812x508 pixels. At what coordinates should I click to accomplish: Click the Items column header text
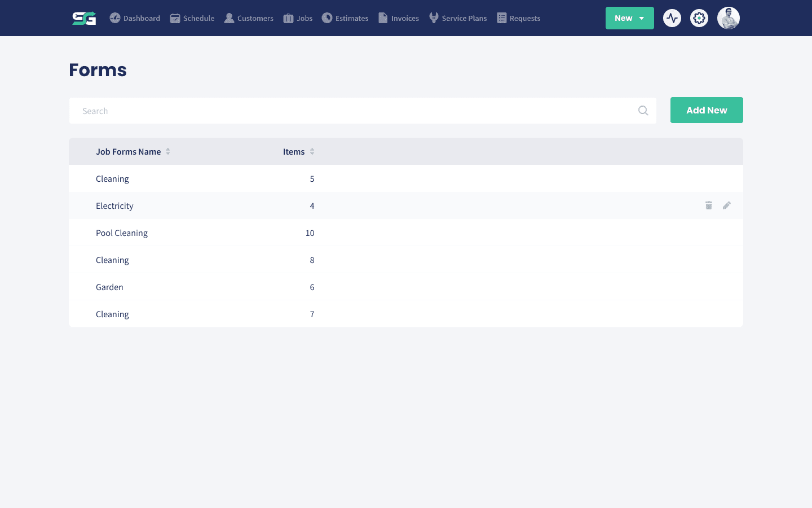click(x=294, y=151)
